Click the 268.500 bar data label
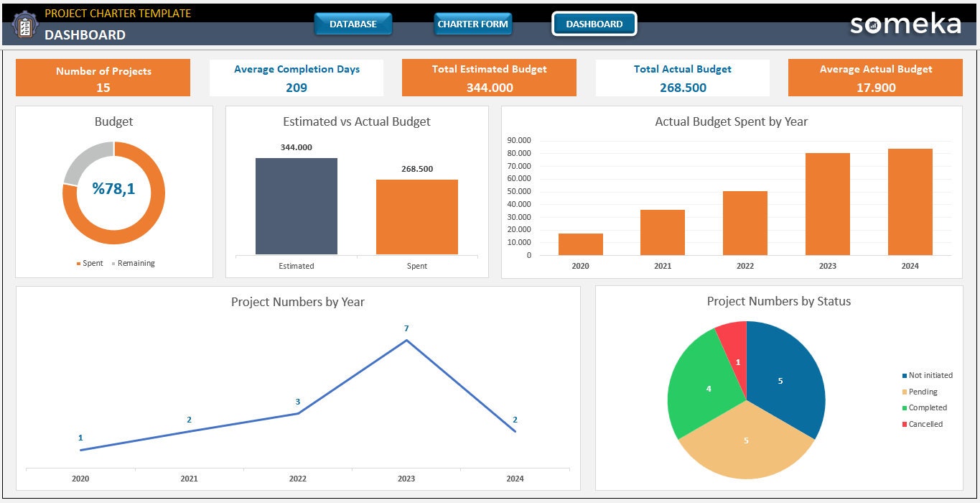Image resolution: width=980 pixels, height=503 pixels. [417, 169]
